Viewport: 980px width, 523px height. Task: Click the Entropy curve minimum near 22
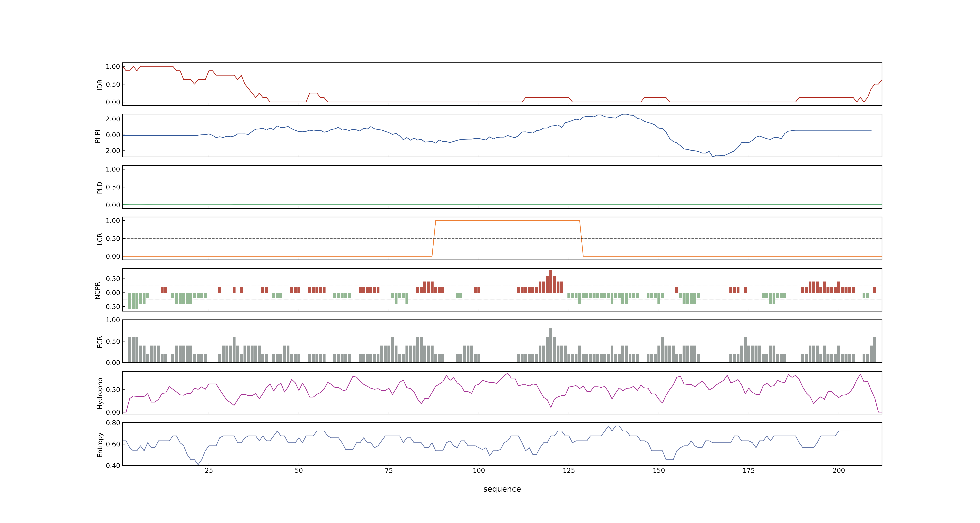(198, 464)
